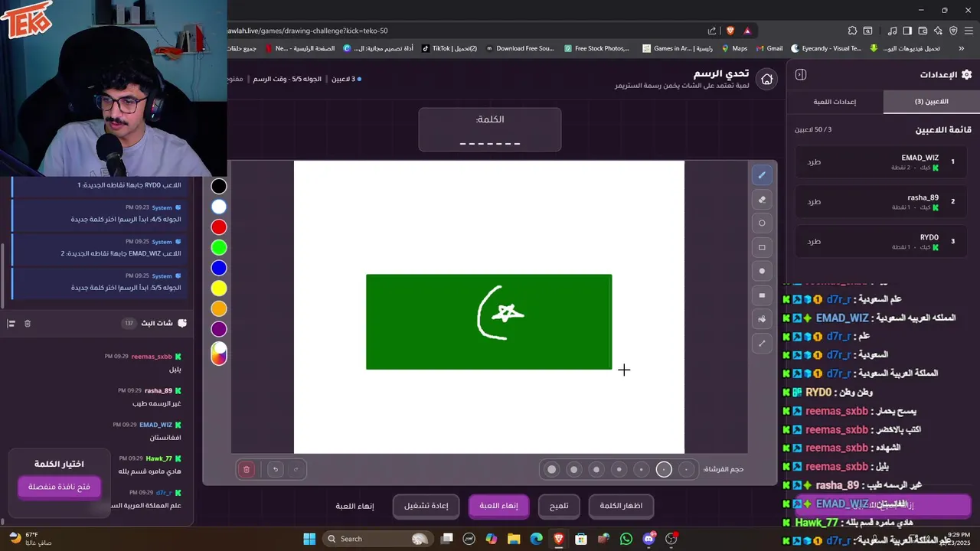Open the stream chat list options icon
980x551 pixels.
[x=11, y=324]
